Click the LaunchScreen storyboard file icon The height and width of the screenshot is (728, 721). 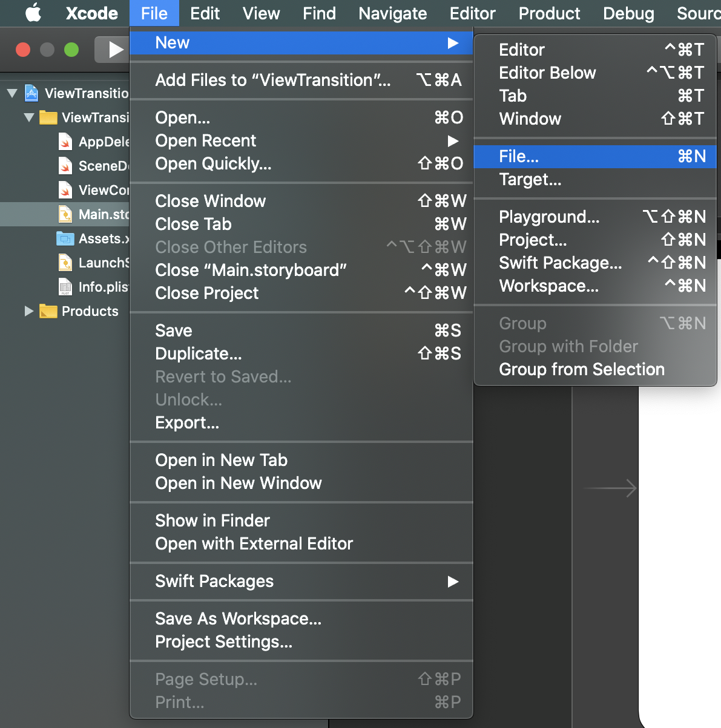point(65,263)
